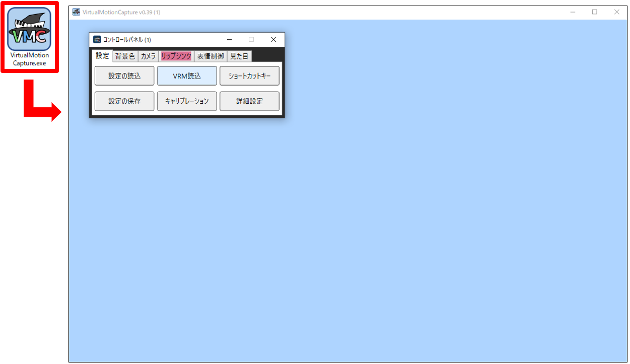The width and height of the screenshot is (630, 364).
Task: Switch to the 設定 tab
Action: (102, 56)
